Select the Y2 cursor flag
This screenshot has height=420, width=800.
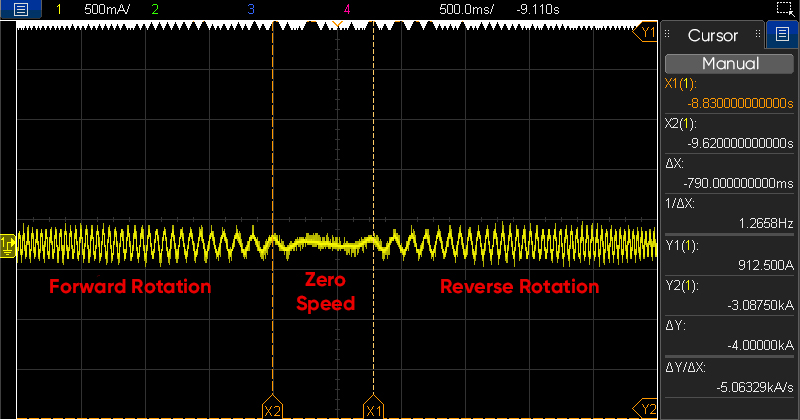click(x=647, y=408)
